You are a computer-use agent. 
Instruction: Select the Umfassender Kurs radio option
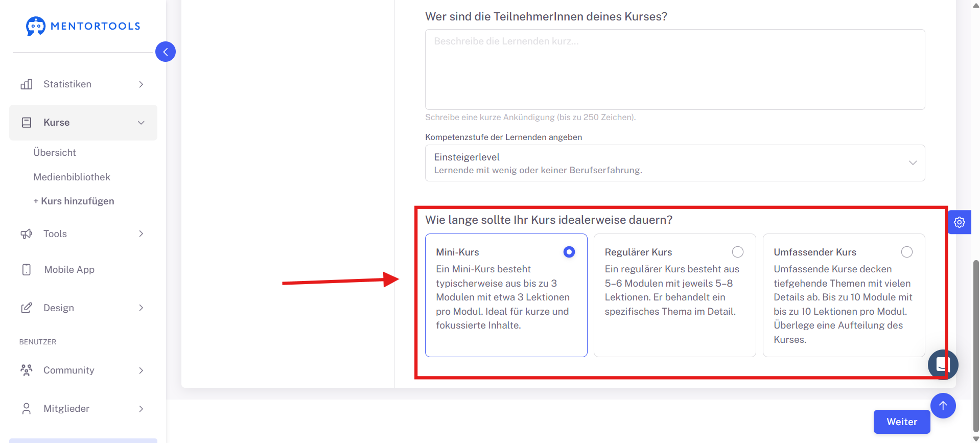pyautogui.click(x=907, y=252)
